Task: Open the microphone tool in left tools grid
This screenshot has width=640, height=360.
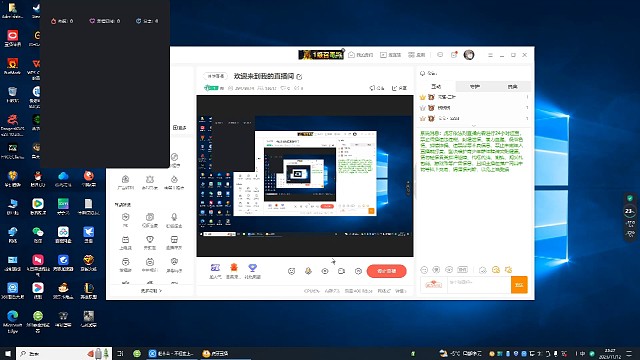Action: pyautogui.click(x=174, y=220)
